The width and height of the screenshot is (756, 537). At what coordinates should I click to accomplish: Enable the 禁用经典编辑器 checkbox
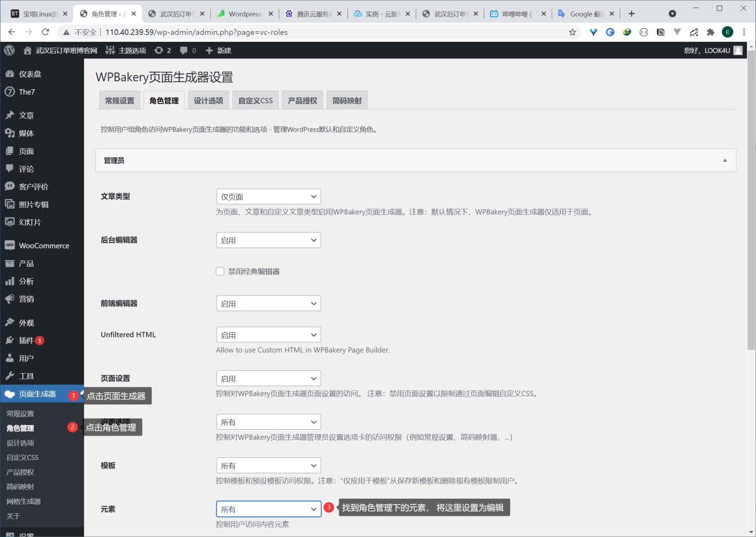point(220,271)
